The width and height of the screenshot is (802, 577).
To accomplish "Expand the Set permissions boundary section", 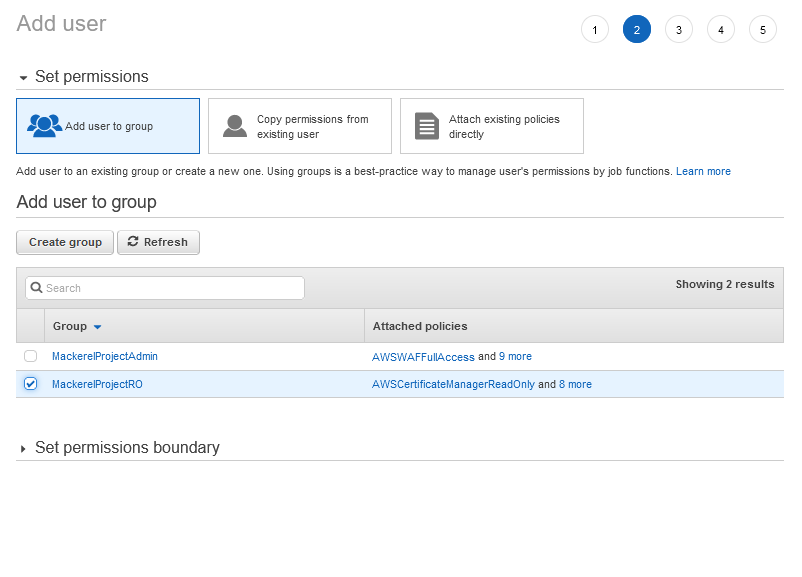I will point(23,449).
